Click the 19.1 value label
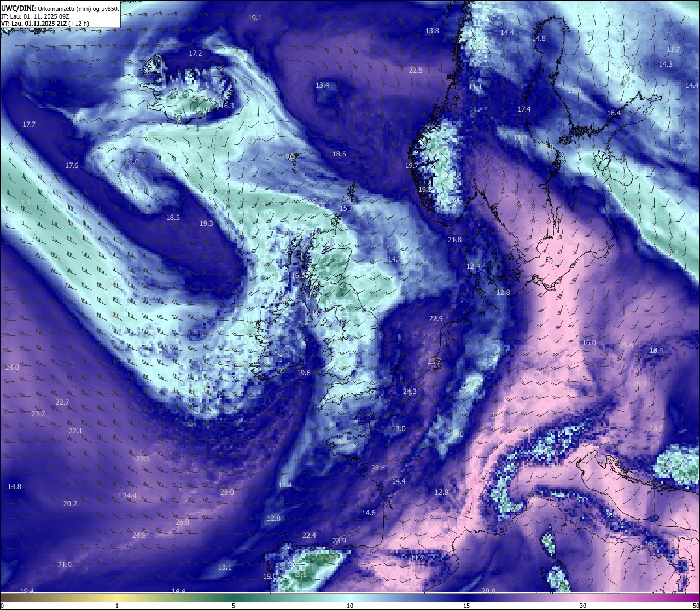The image size is (700, 610). [x=255, y=18]
